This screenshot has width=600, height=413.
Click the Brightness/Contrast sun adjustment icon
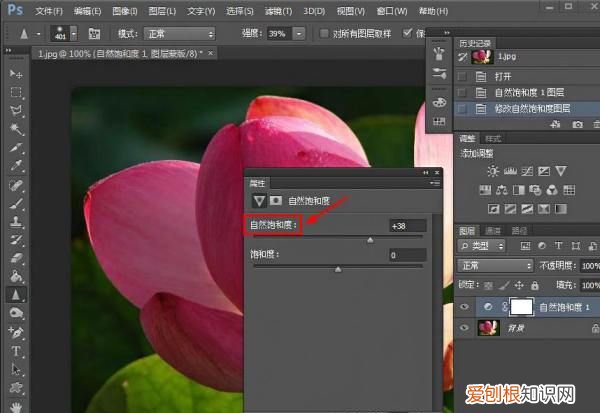tap(492, 171)
